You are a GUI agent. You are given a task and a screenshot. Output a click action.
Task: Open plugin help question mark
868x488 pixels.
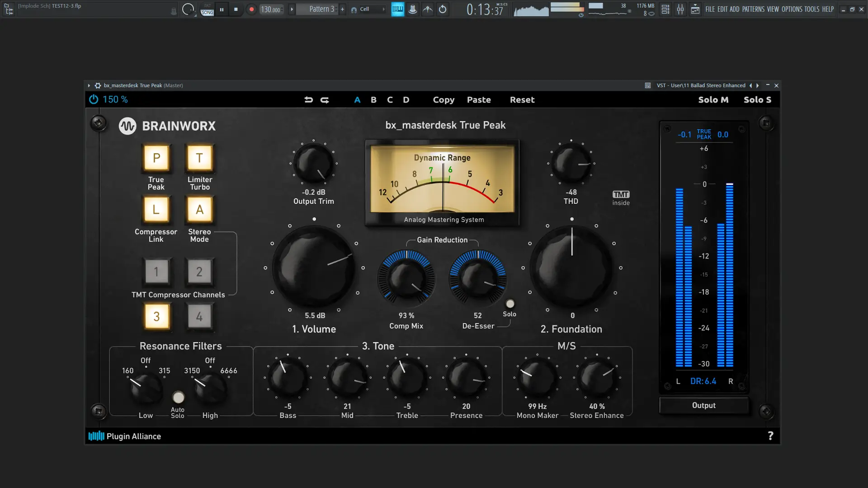(770, 436)
